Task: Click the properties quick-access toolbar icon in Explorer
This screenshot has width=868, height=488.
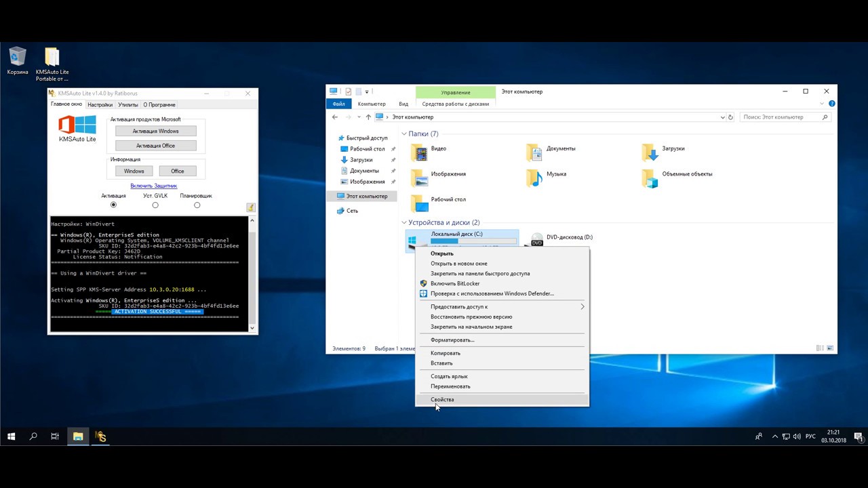Action: [x=348, y=91]
